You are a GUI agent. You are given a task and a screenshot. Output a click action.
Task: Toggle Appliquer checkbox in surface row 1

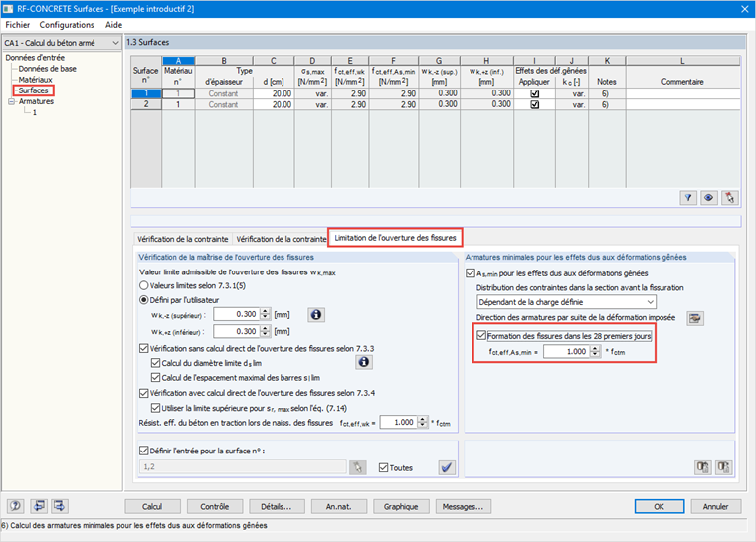(535, 93)
